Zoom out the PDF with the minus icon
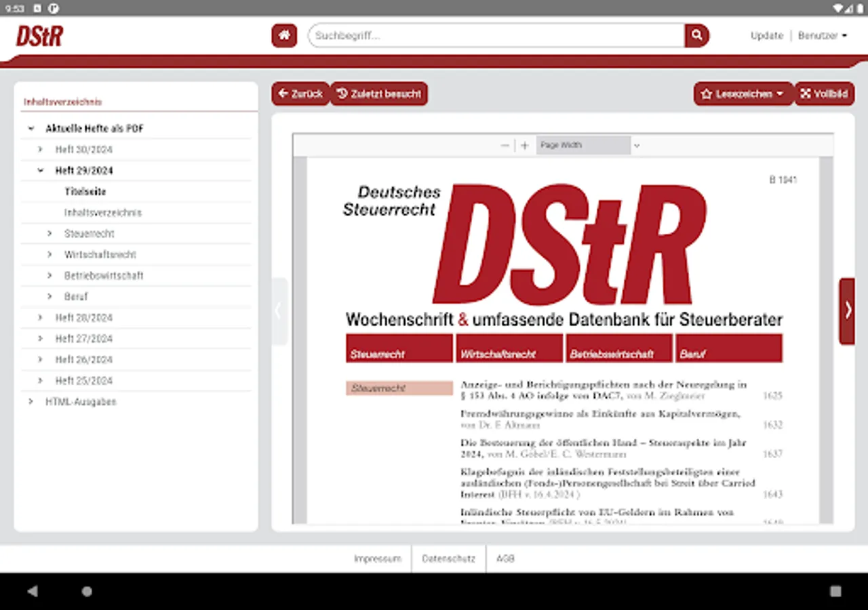 [x=505, y=145]
